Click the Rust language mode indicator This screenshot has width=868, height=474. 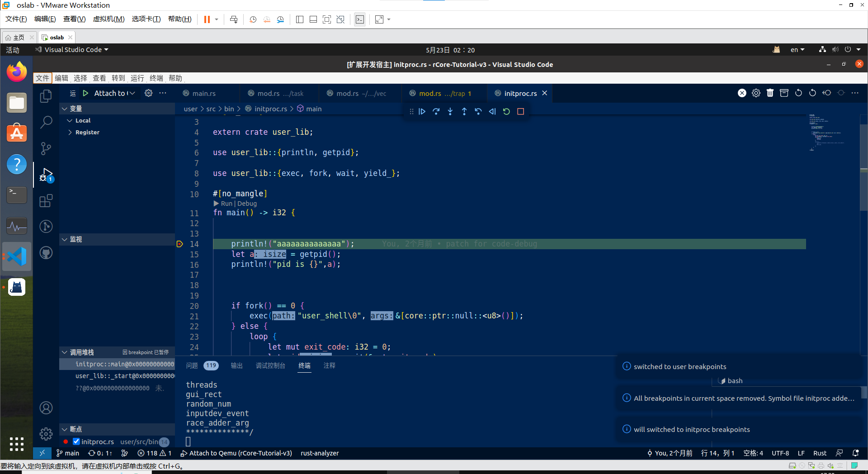(x=820, y=453)
